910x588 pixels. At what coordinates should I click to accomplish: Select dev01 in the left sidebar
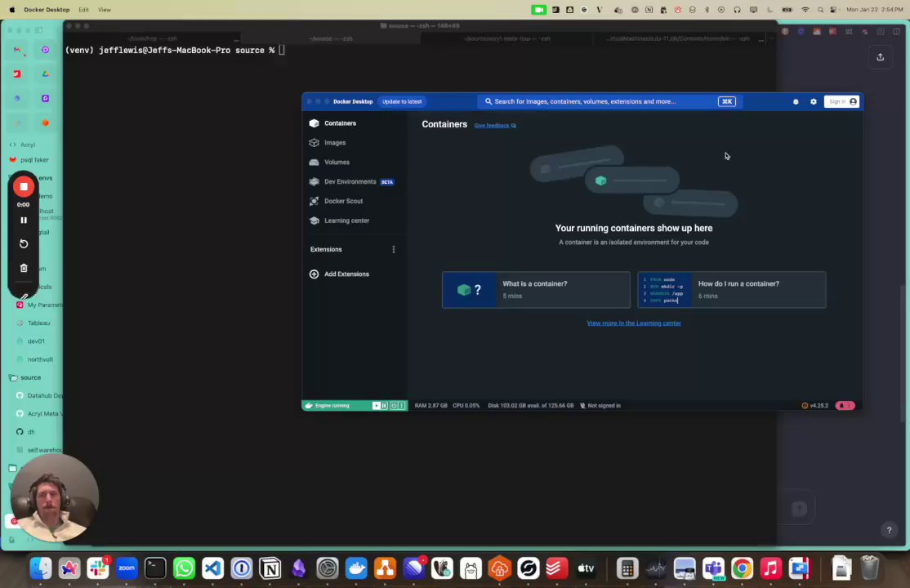pyautogui.click(x=35, y=341)
